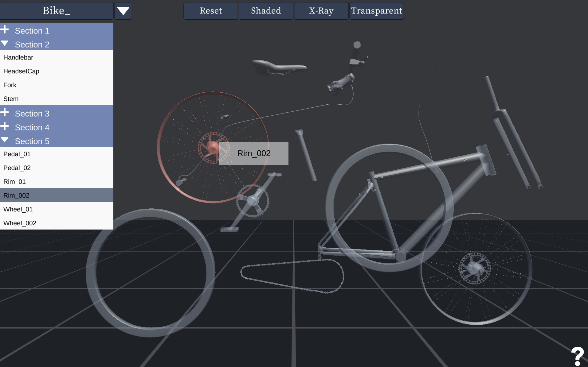Pick the round headset cap in viewport

pos(357,45)
